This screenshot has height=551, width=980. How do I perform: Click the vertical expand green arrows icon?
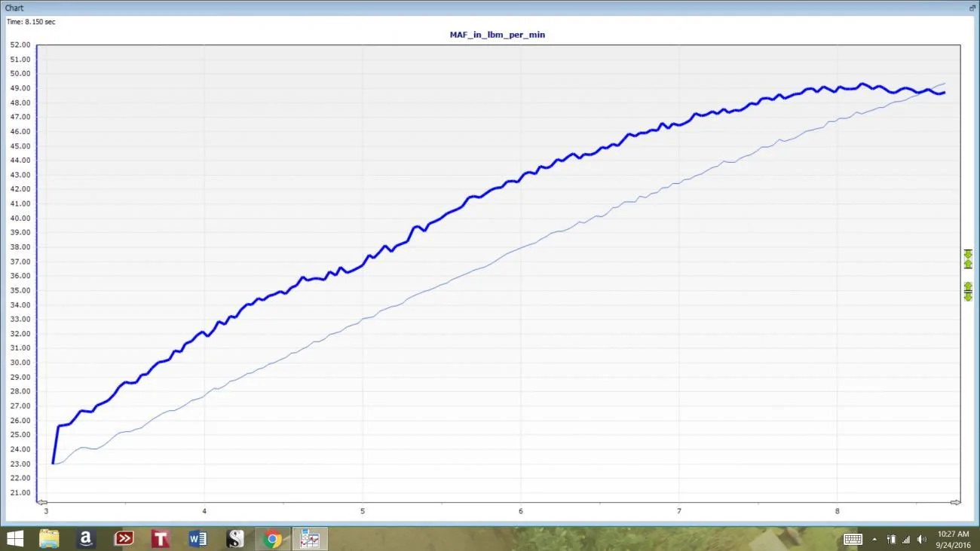pyautogui.click(x=968, y=292)
